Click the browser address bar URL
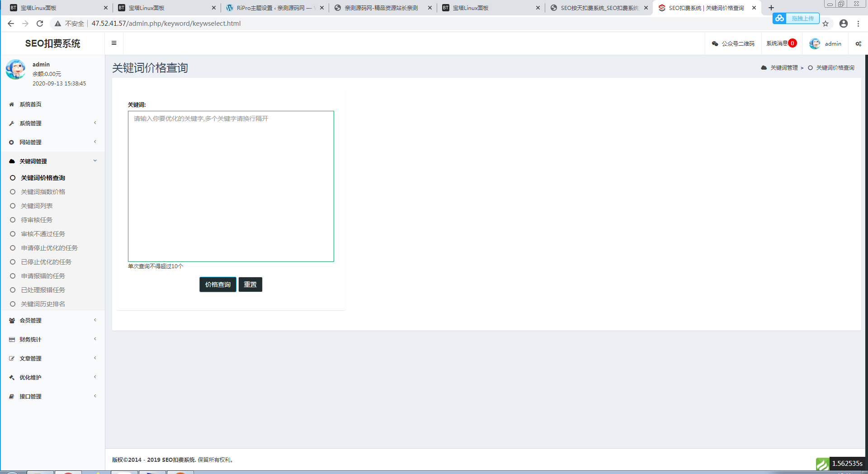Screen dimensions: 868x474 click(x=166, y=24)
